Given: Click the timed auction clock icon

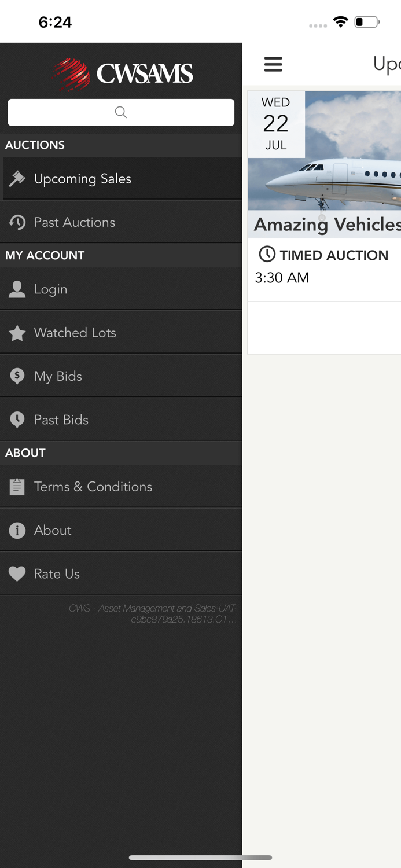Looking at the screenshot, I should point(266,255).
